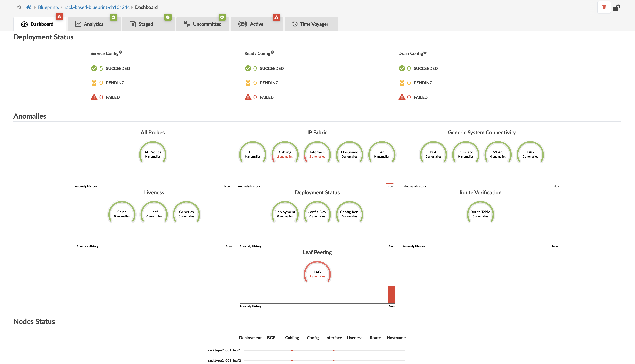635x364 pixels.
Task: Click the favorite star icon in breadcrumb
Action: (19, 7)
